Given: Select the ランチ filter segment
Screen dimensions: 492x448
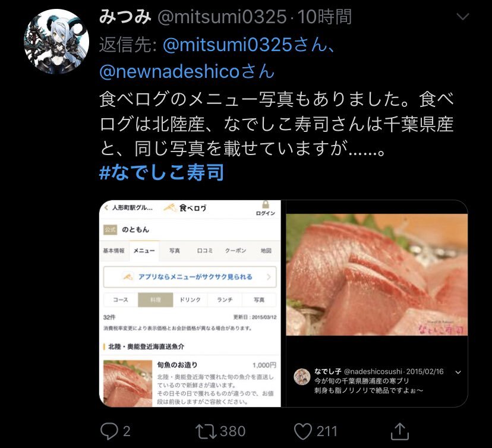Looking at the screenshot, I should (x=225, y=300).
